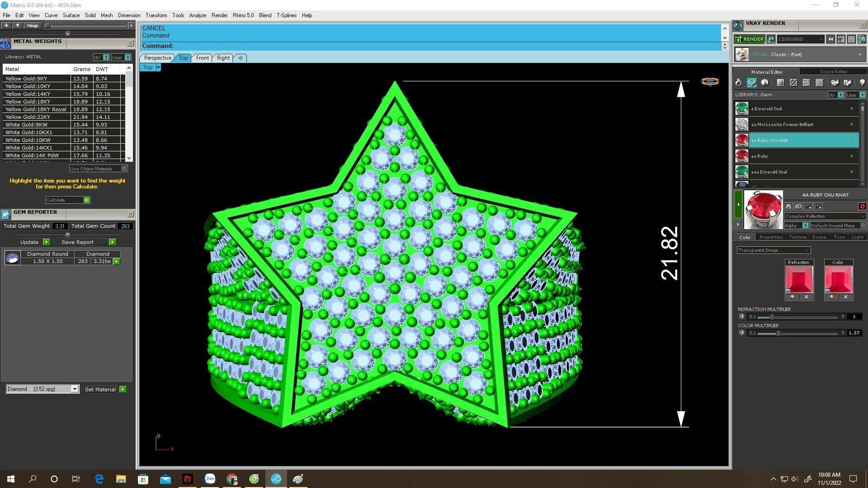
Task: Click the red refresh material icon
Action: coord(862,206)
